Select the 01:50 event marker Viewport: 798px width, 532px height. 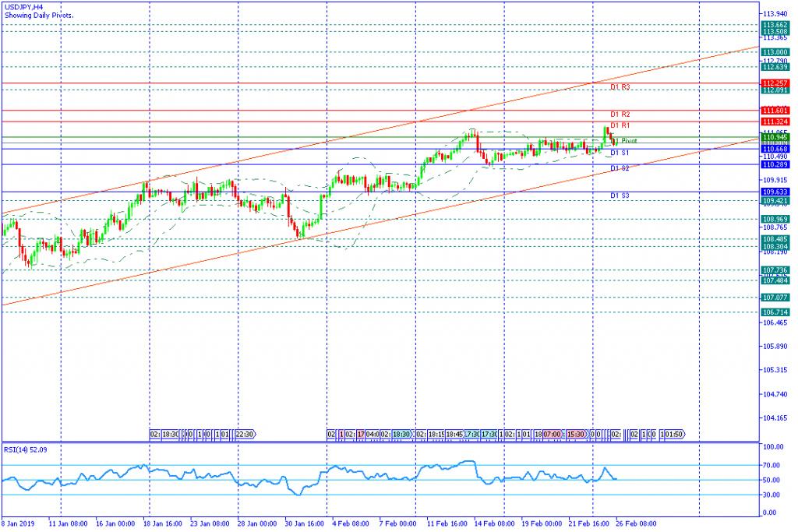point(674,434)
